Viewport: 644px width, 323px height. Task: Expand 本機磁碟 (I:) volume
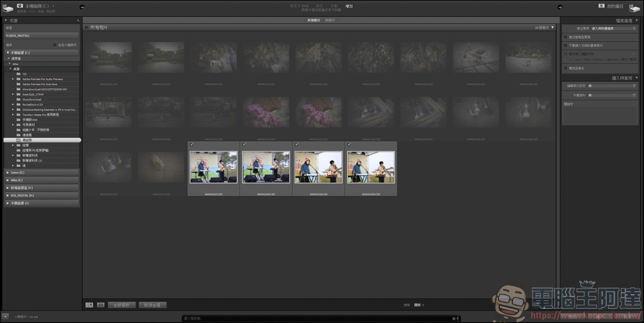coord(8,203)
